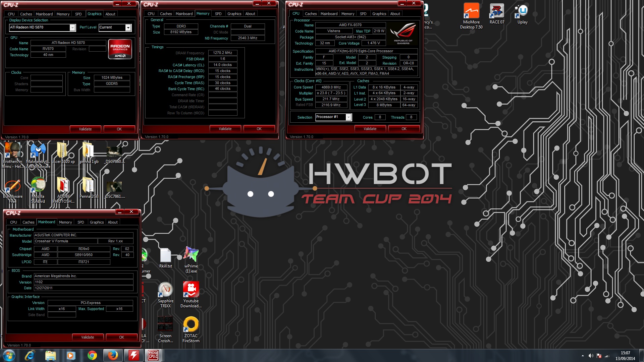Click the CAS# Latency 14.0 clocks value

point(223,65)
